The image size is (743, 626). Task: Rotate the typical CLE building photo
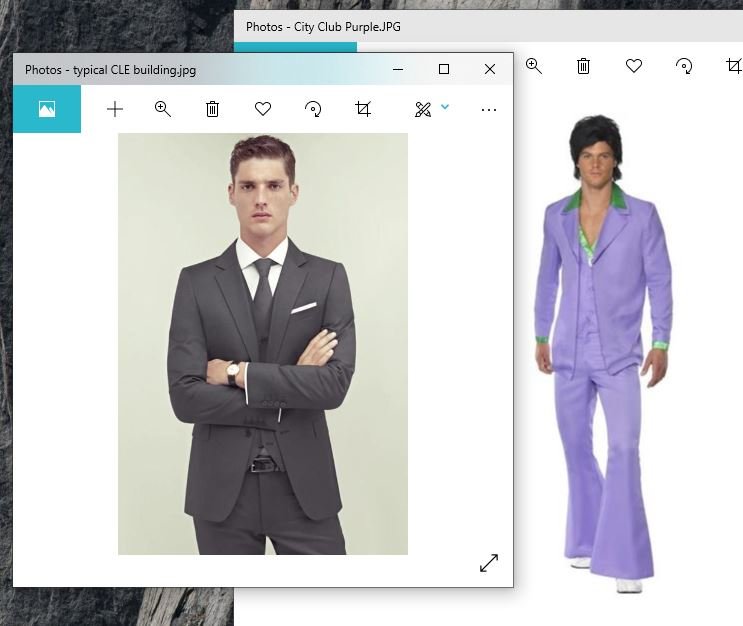coord(313,109)
